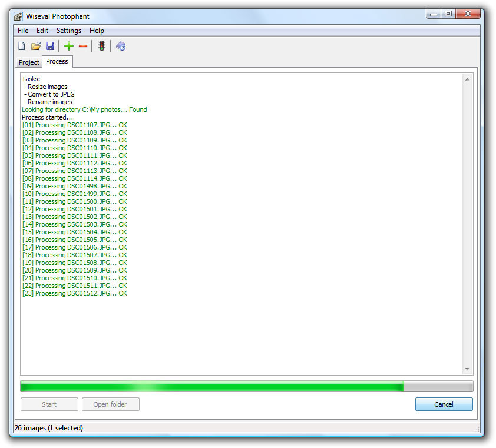Open the Settings menu
The image size is (496, 448).
69,31
